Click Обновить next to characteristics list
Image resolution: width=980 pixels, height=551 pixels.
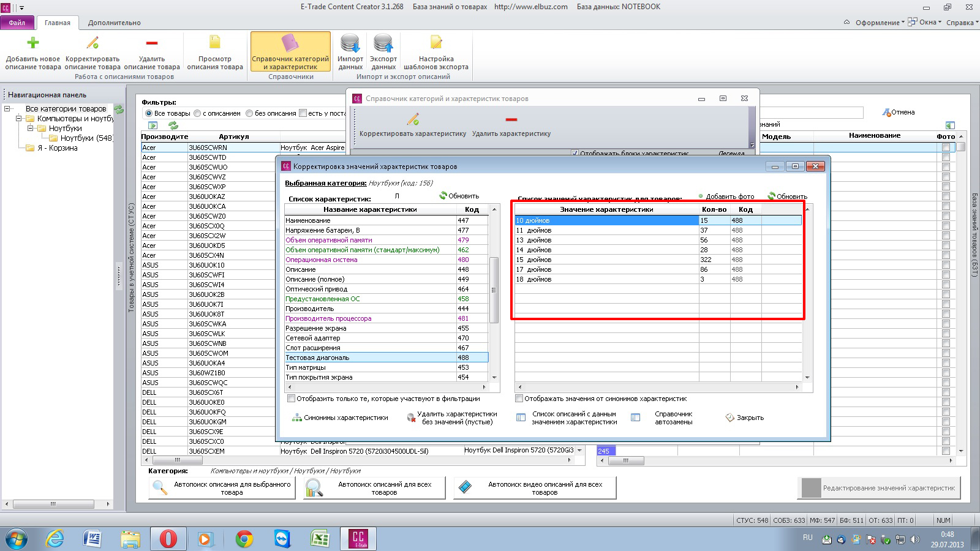pos(459,196)
